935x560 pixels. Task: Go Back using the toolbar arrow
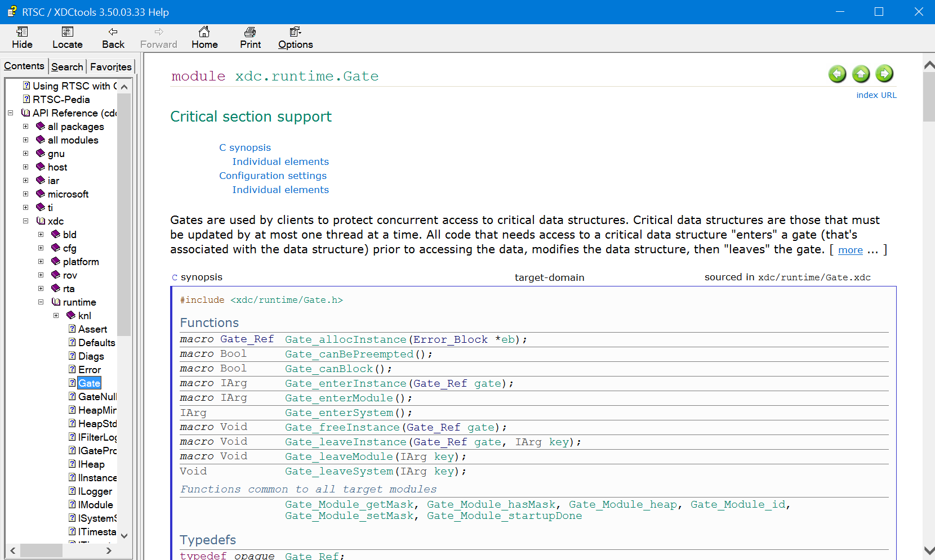point(113,38)
